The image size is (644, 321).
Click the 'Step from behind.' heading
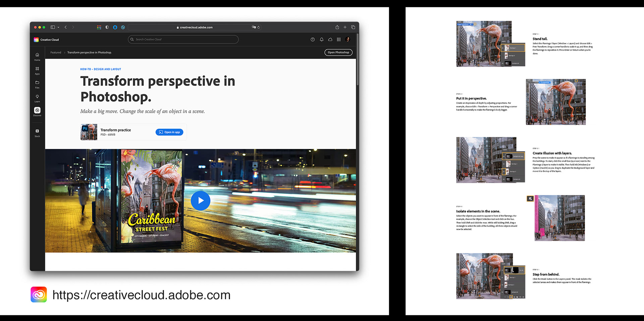pos(546,274)
